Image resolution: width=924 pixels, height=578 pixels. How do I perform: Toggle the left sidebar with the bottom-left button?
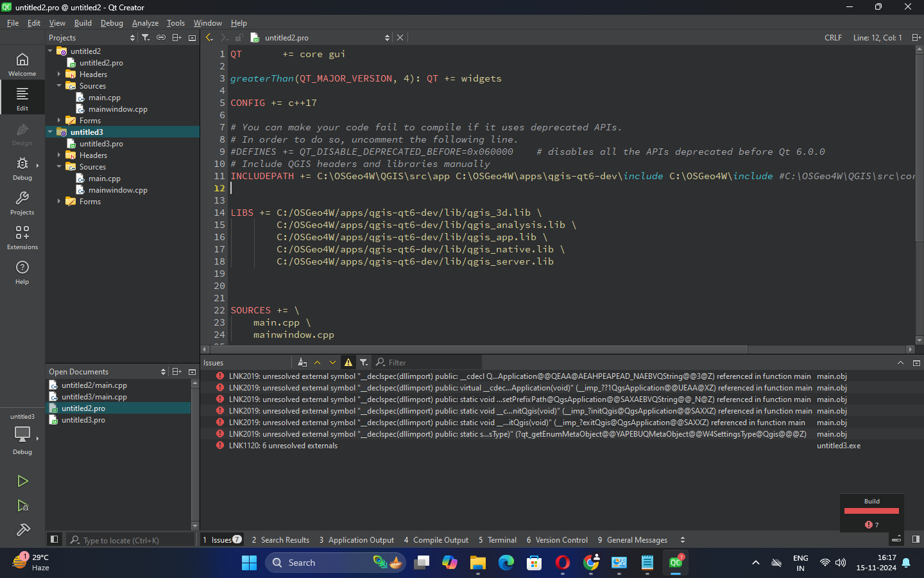click(54, 539)
